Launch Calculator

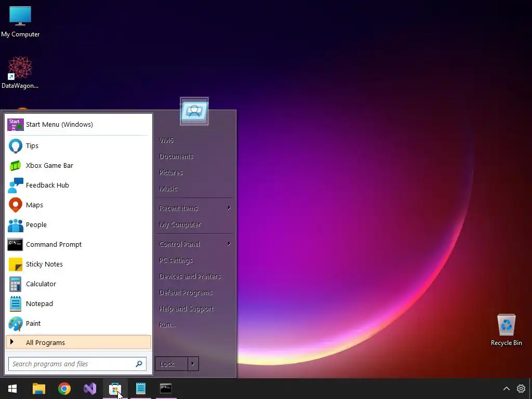78,284
